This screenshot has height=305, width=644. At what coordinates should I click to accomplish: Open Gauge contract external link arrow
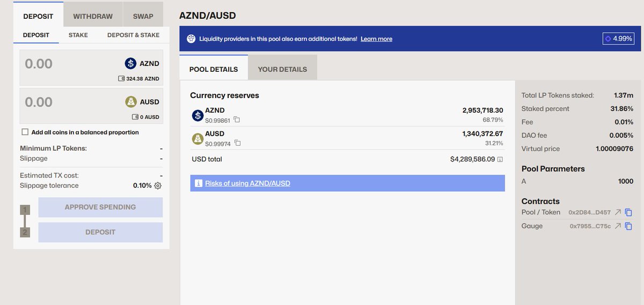pos(618,226)
